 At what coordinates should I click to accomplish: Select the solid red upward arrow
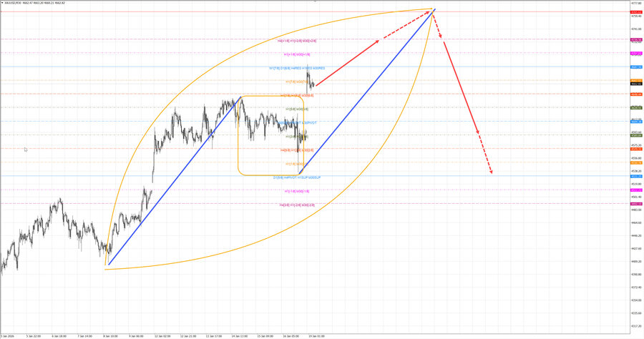point(348,62)
